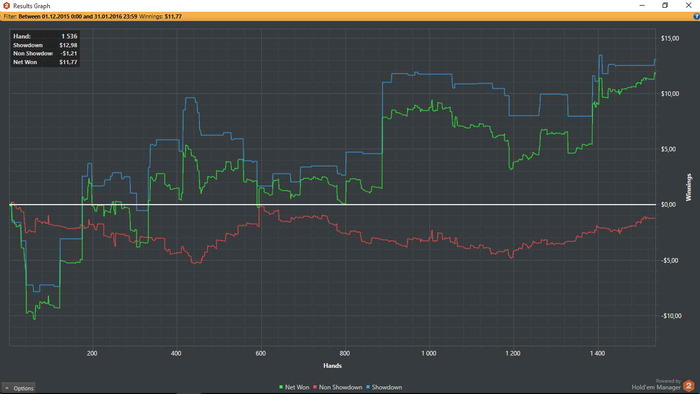The width and height of the screenshot is (700, 394).
Task: Close the Results Graph window
Action: (x=688, y=5)
